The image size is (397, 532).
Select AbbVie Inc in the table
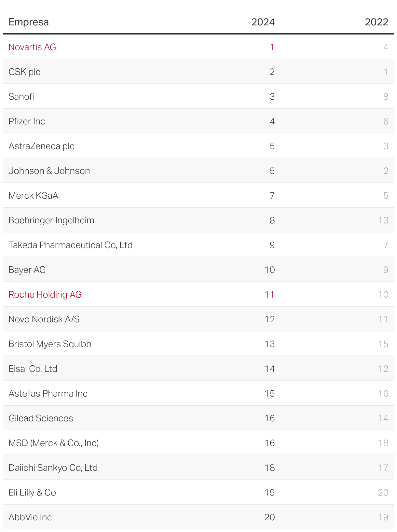click(30, 517)
